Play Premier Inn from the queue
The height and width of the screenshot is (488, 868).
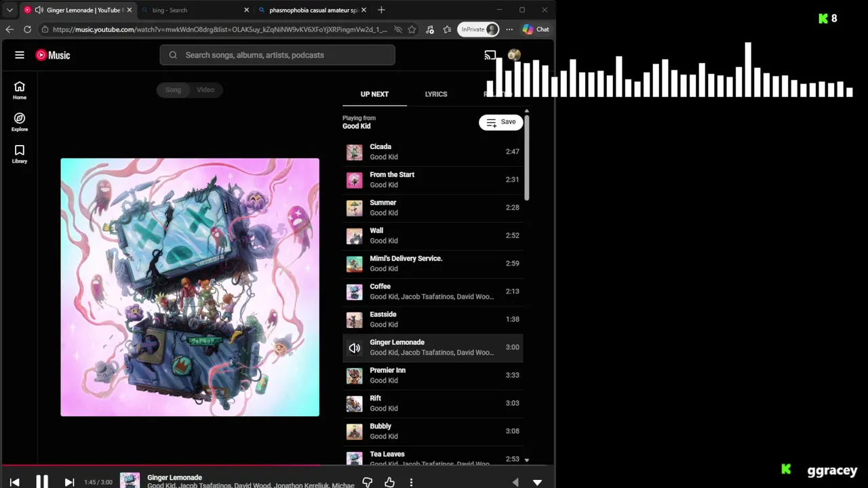[x=433, y=375]
